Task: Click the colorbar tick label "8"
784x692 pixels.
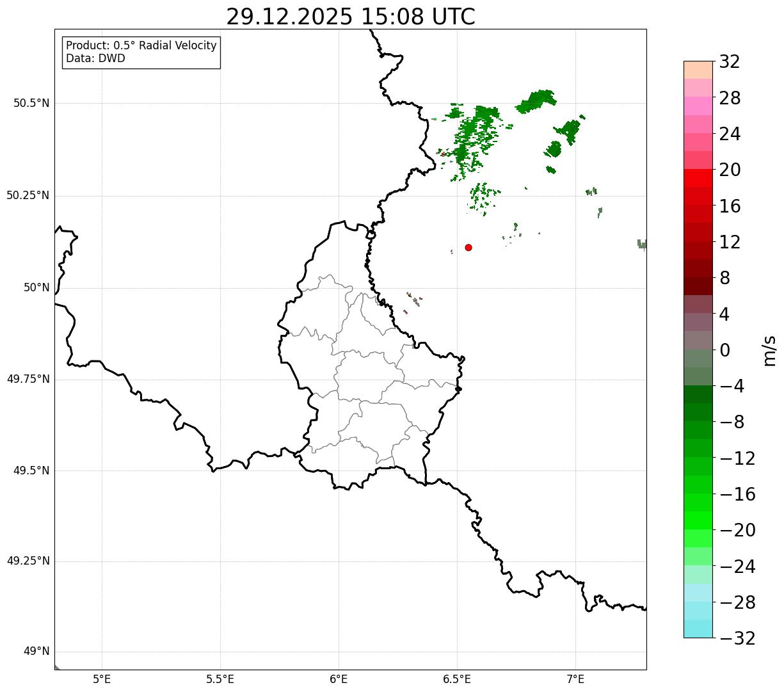Action: 724,278
